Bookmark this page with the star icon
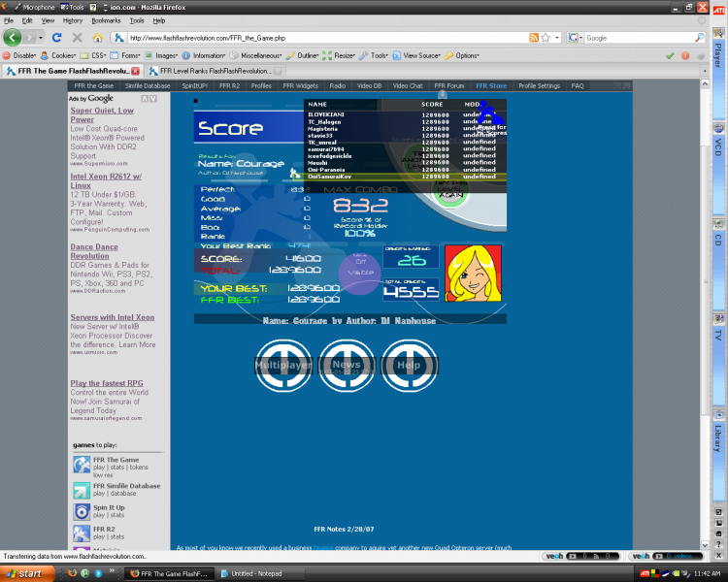 (546, 38)
